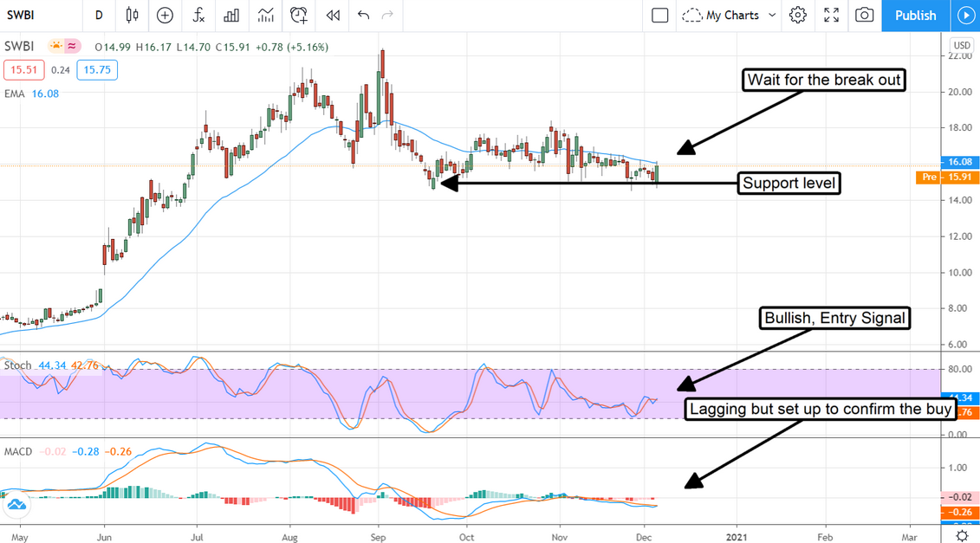Screen dimensions: 980x543
Task: Create an alert with the alarm clock icon
Action: [299, 15]
